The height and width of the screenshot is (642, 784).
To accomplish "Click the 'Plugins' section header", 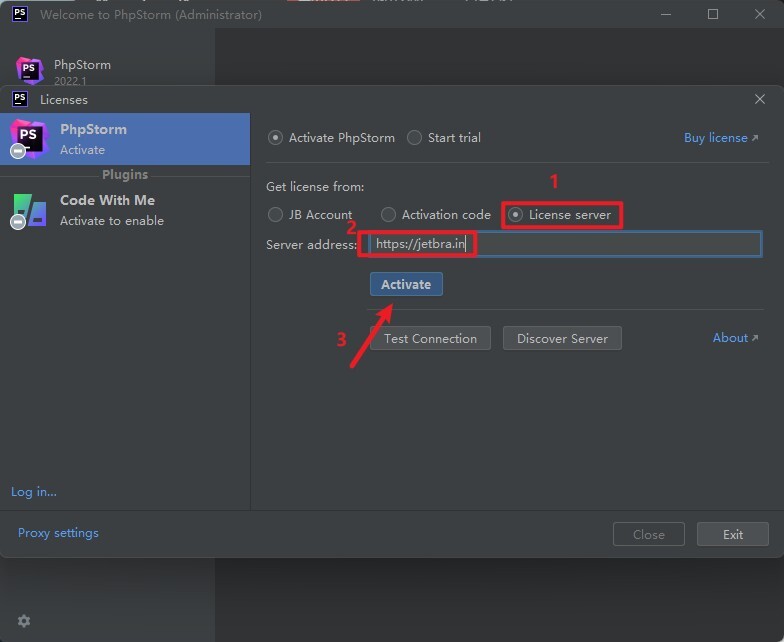I will [x=125, y=174].
